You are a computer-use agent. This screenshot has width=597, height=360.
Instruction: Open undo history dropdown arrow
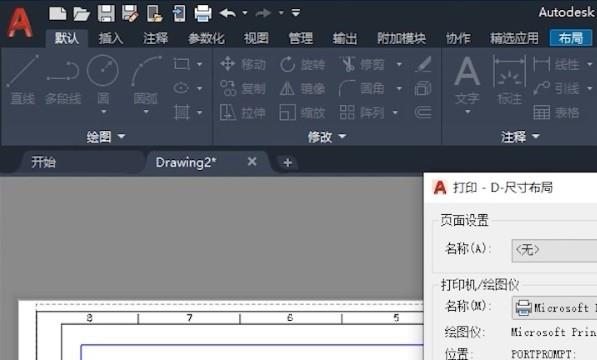click(x=245, y=13)
